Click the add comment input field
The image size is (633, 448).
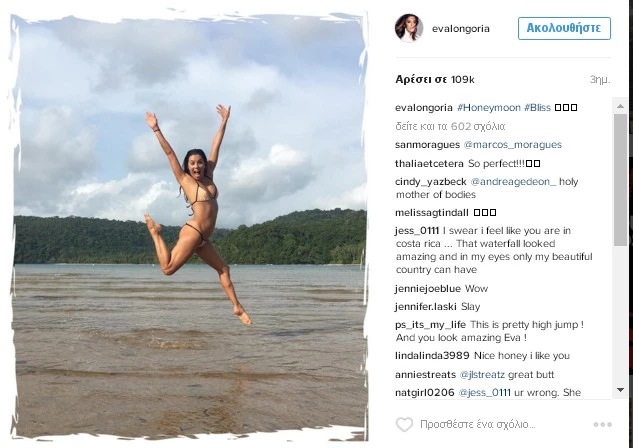[478, 425]
